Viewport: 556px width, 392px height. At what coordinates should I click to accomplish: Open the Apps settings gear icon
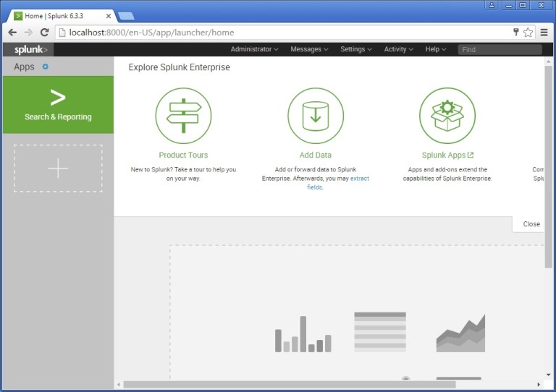(45, 67)
